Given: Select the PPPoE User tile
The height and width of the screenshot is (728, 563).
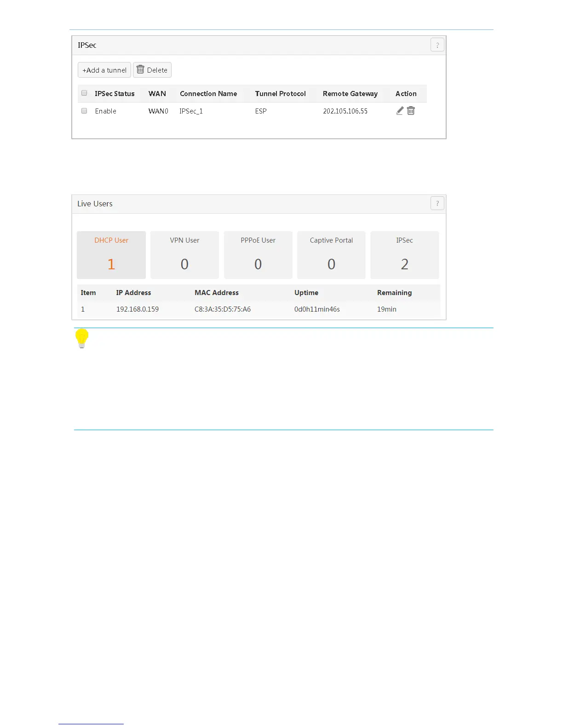Looking at the screenshot, I should pos(258,255).
